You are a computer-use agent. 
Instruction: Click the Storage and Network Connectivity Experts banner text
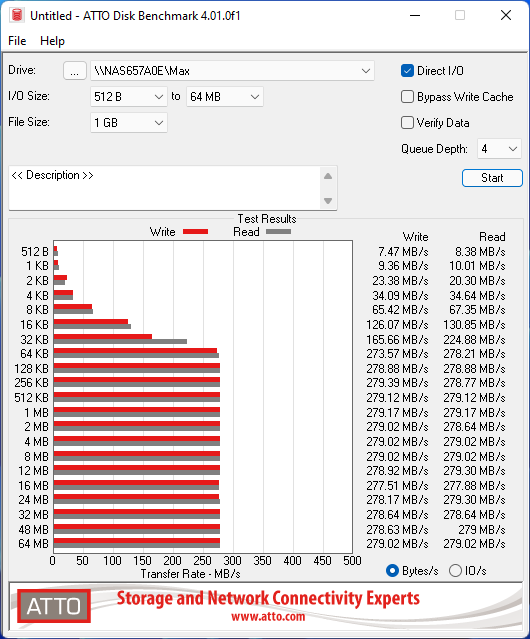point(268,598)
